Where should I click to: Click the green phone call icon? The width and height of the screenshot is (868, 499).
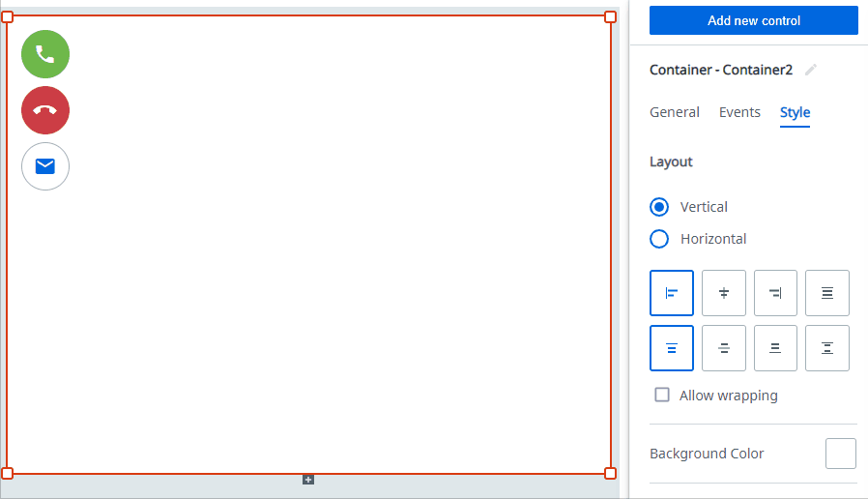tap(45, 54)
